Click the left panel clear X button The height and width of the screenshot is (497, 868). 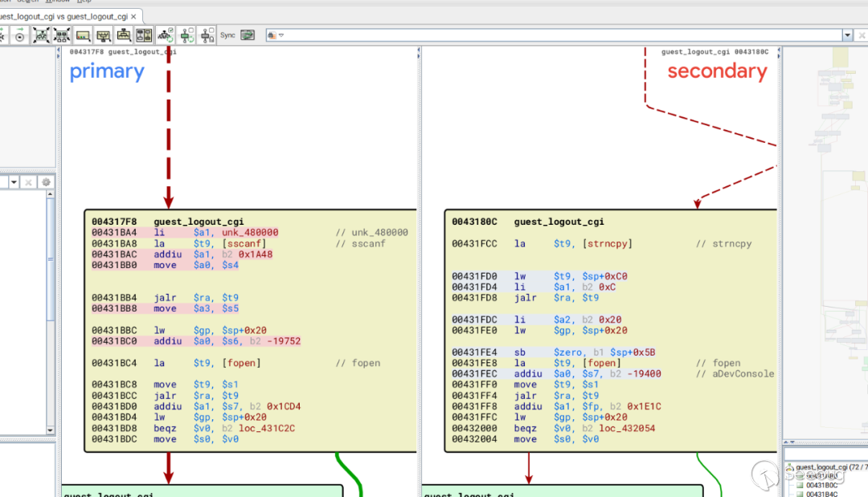[29, 182]
